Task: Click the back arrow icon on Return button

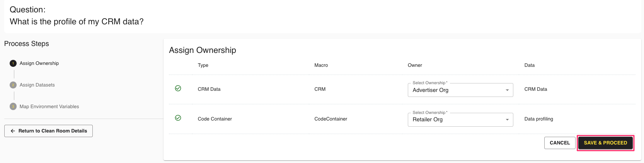Action: pos(13,131)
